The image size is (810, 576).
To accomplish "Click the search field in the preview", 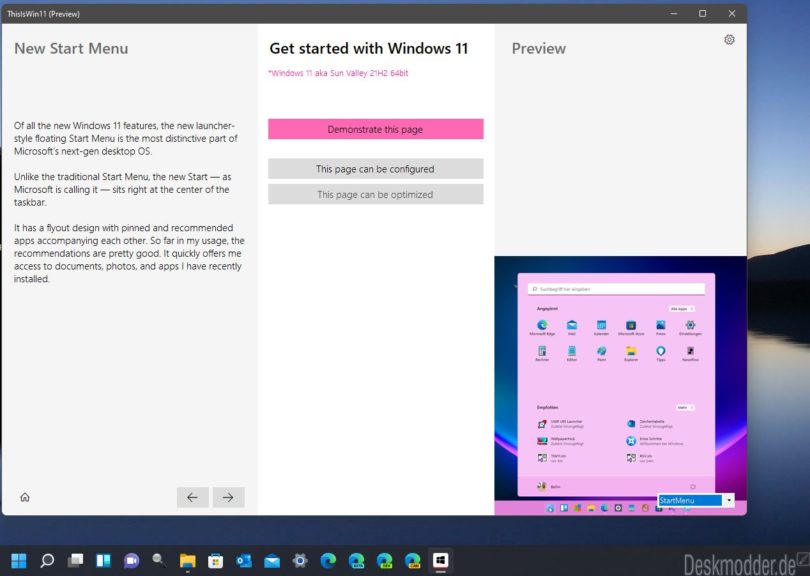I will pos(617,288).
